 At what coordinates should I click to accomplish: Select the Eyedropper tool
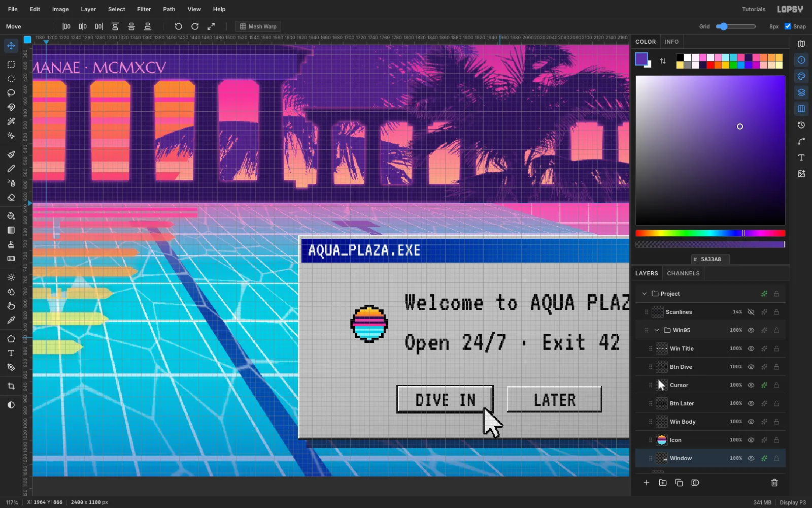pos(11,320)
